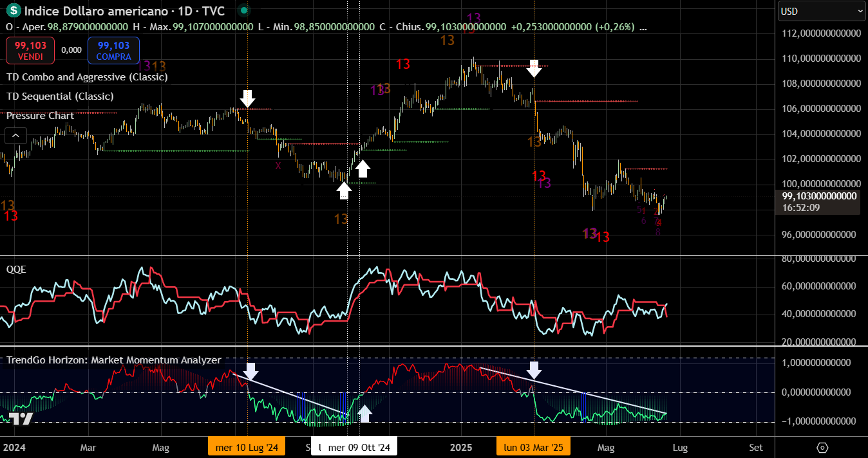Select the QQE indicator title

(16, 270)
